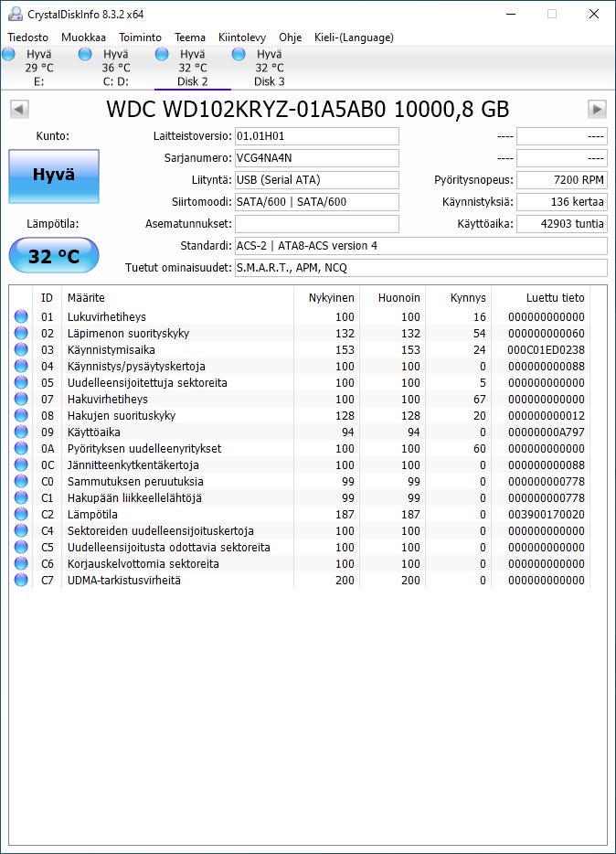Click status orb for attribute 09 Käyttöaika
Screen dimensions: 616x854
pyautogui.click(x=21, y=432)
